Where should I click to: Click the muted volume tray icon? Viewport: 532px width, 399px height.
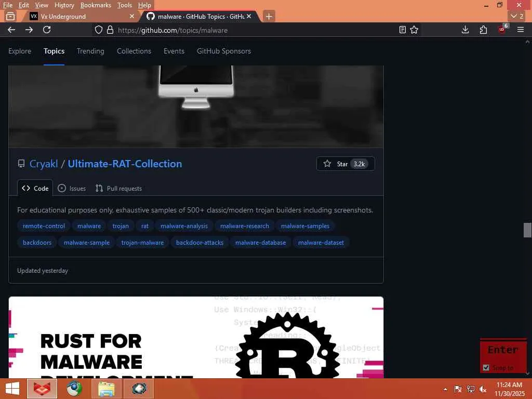click(x=483, y=389)
